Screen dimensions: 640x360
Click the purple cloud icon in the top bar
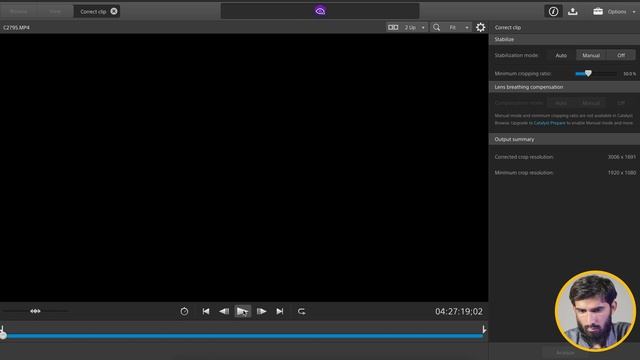click(320, 11)
